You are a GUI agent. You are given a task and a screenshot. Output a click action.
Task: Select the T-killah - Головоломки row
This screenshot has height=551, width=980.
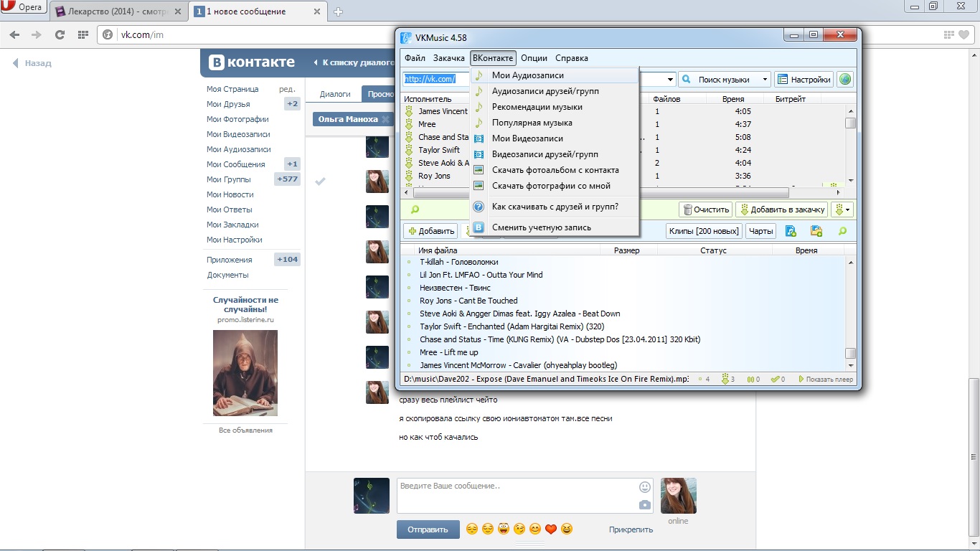(623, 262)
